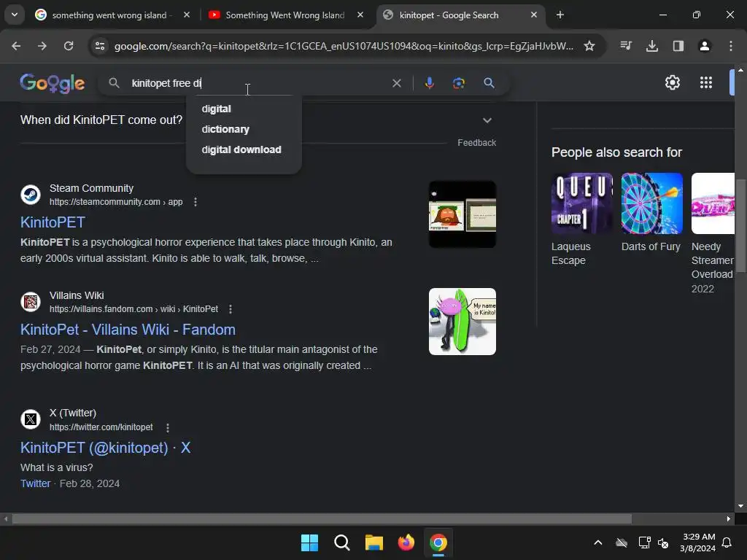This screenshot has width=747, height=560.
Task: Open more options for Villains Wiki result
Action: click(x=231, y=309)
